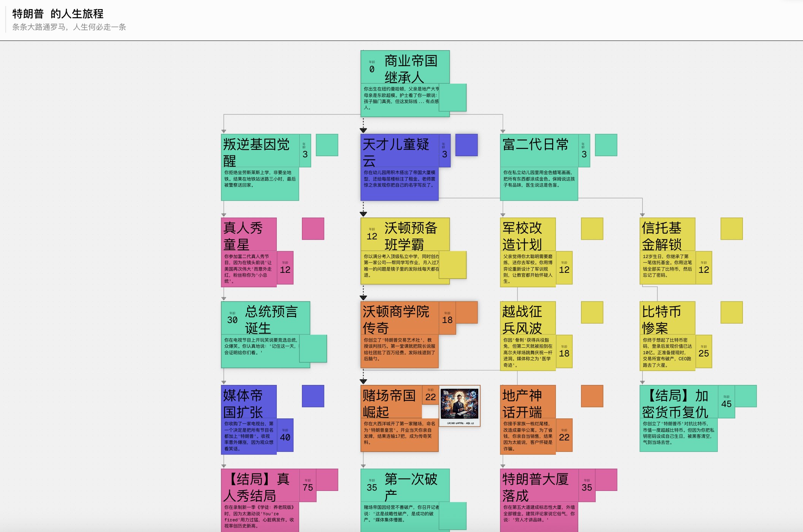
Task: Click the age 40 badge on 媒体帝国扩张
Action: click(x=285, y=435)
